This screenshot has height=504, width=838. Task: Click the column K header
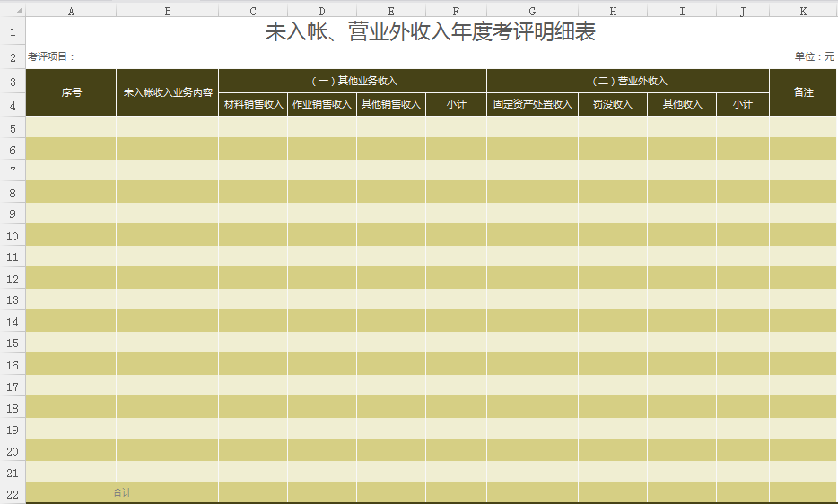[x=803, y=11]
